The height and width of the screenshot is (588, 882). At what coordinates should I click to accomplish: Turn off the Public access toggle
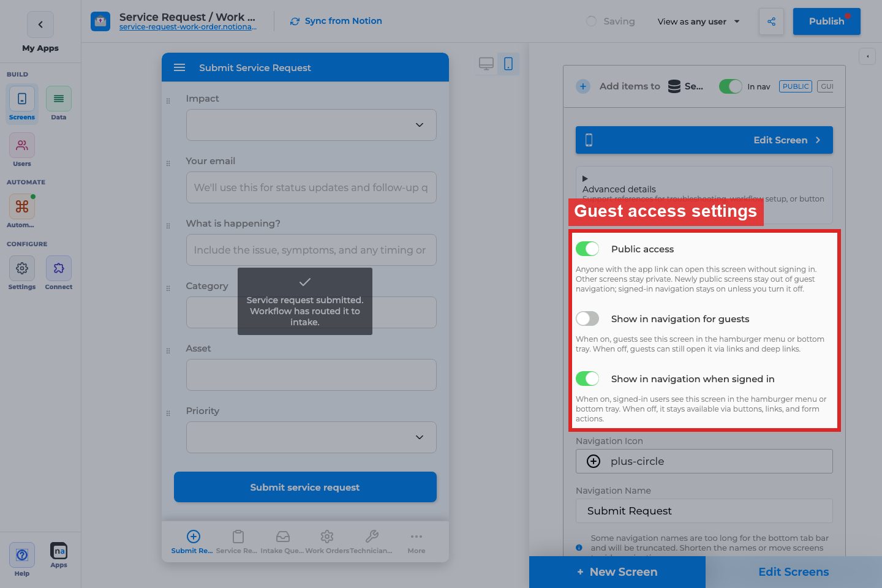click(587, 249)
